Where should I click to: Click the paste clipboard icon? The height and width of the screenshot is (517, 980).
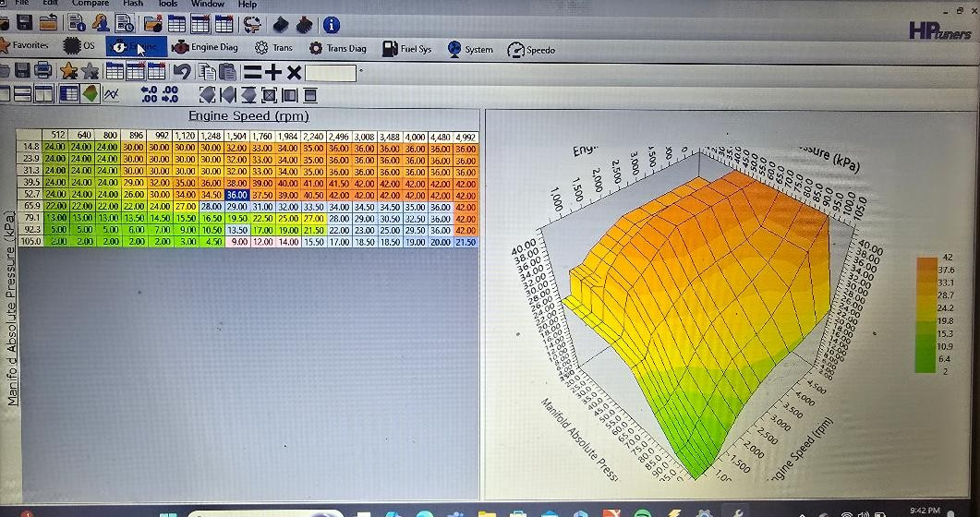[x=226, y=71]
